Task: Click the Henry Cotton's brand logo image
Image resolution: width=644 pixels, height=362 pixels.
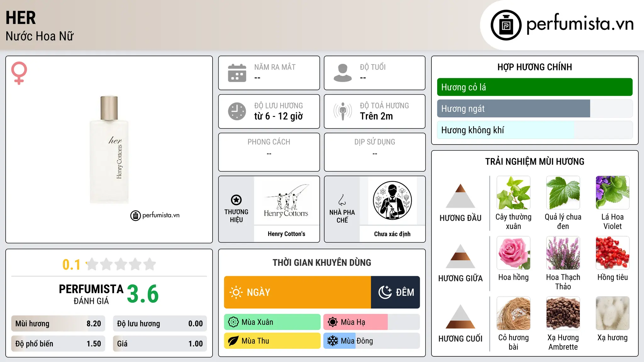Action: (286, 200)
